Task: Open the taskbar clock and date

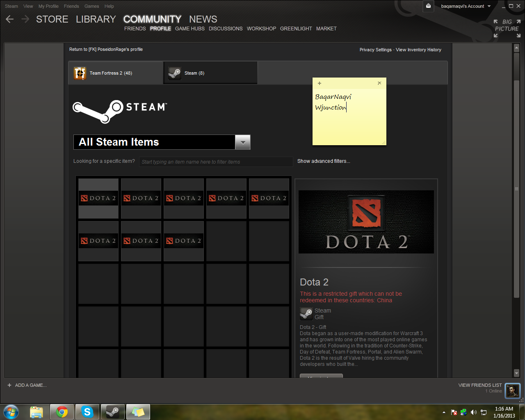Action: click(504, 412)
